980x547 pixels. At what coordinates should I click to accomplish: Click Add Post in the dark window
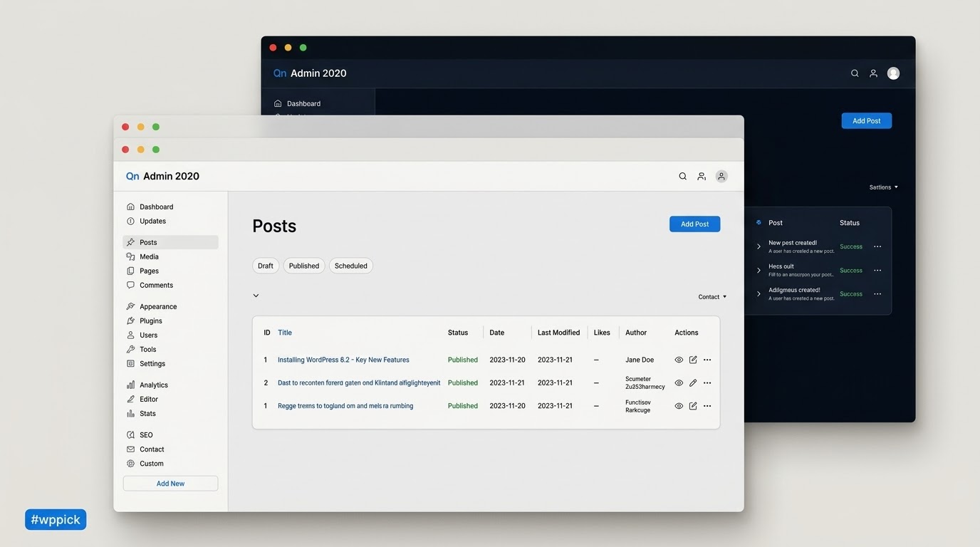coord(866,120)
